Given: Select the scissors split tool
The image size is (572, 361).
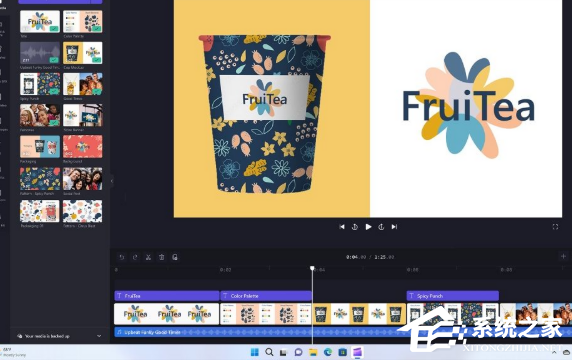Looking at the screenshot, I should tap(148, 257).
